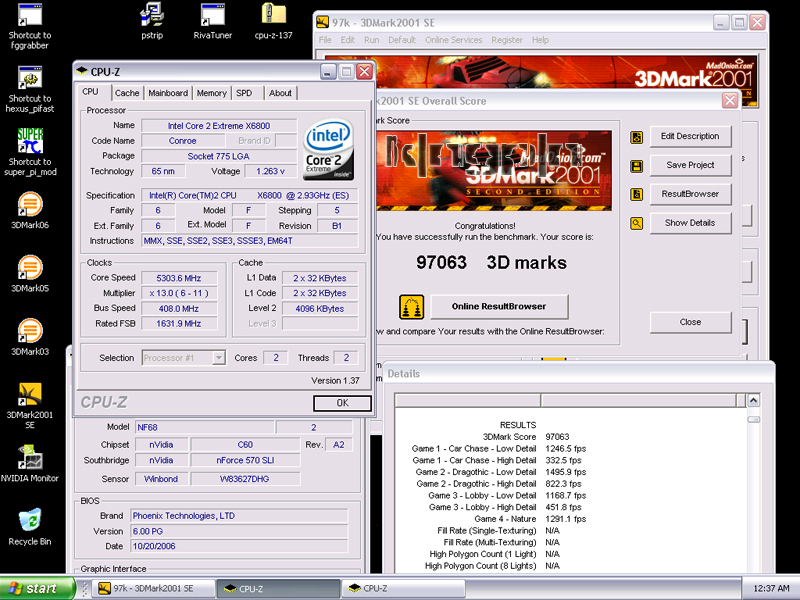Click the Southbridge value nForce 570 SLI

245,460
